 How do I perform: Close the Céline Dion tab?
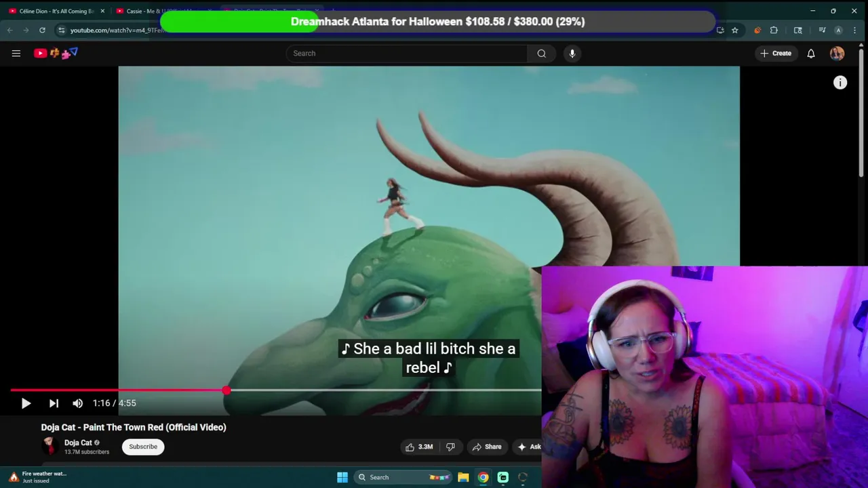102,11
